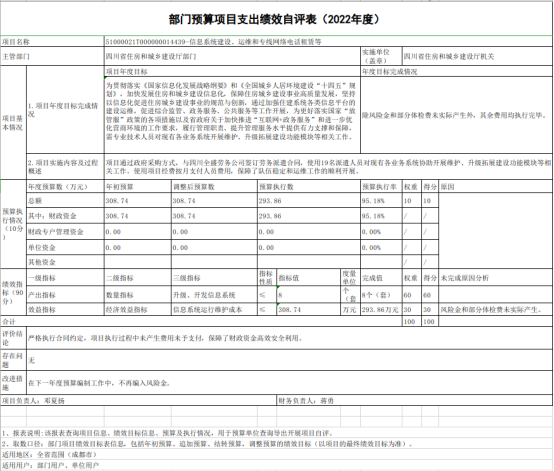The width and height of the screenshot is (554, 471).
Task: Click the 项目年度目标 header cell
Action: coord(232,71)
